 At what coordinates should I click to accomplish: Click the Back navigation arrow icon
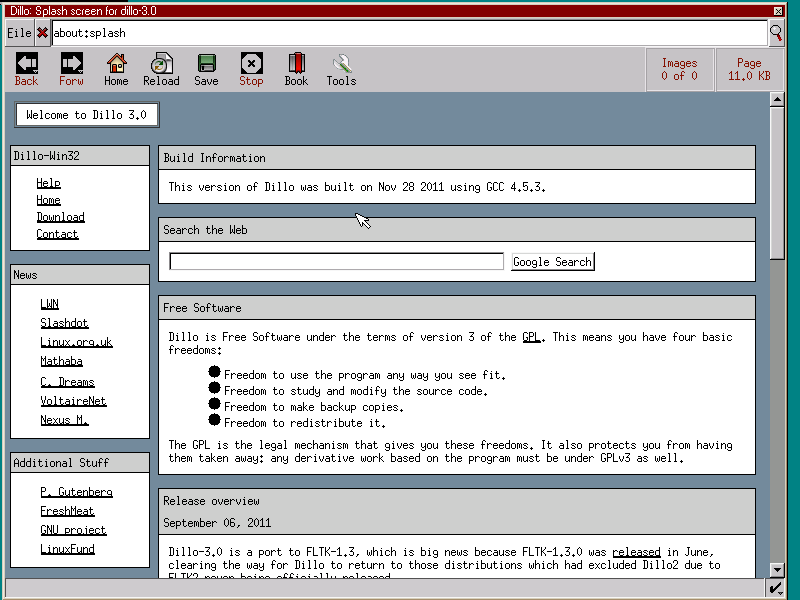(27, 64)
